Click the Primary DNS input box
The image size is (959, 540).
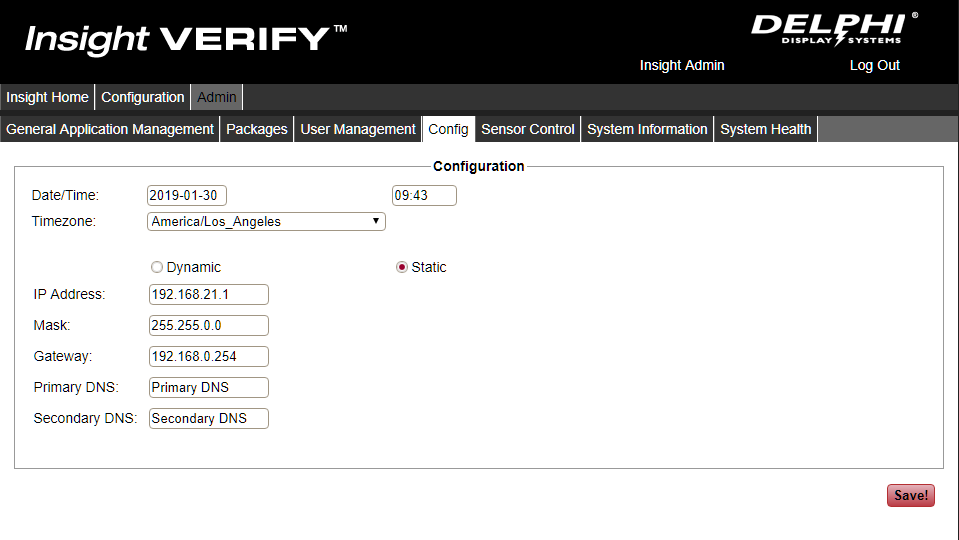pyautogui.click(x=208, y=387)
